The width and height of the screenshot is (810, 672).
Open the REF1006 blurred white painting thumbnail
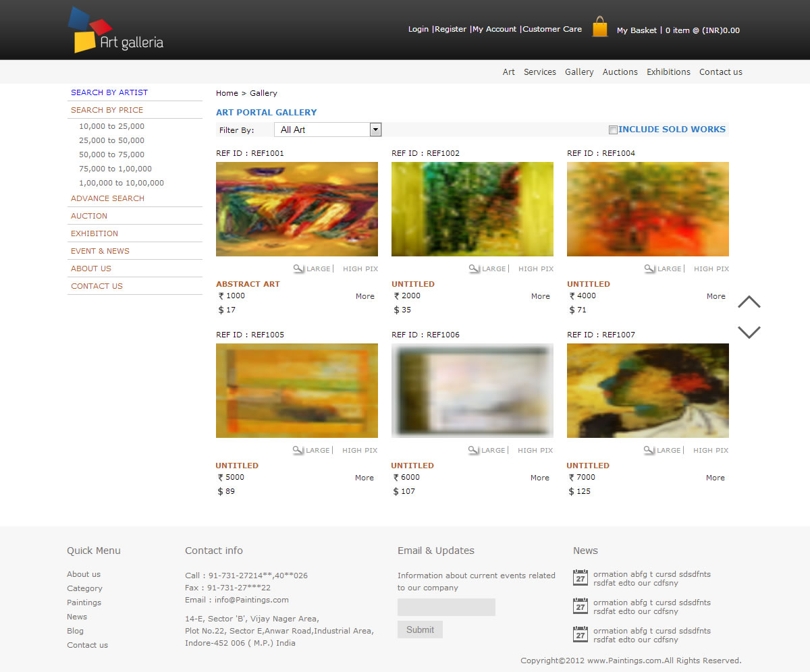tap(473, 391)
